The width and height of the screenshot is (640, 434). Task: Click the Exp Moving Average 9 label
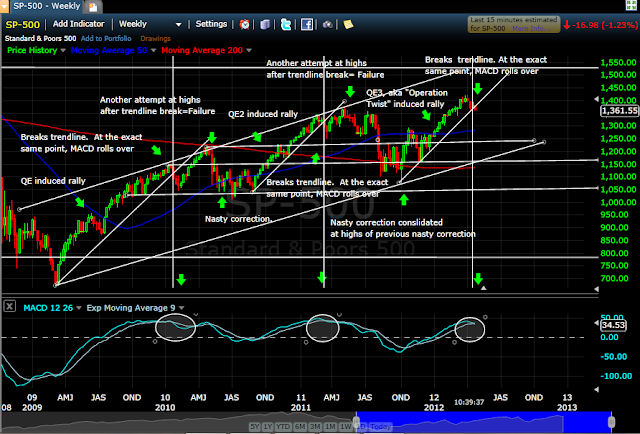tap(131, 308)
